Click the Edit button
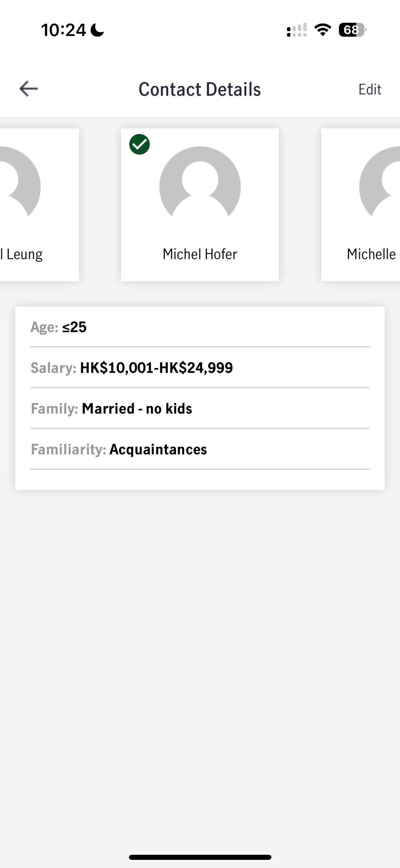The image size is (400, 868). (x=370, y=89)
